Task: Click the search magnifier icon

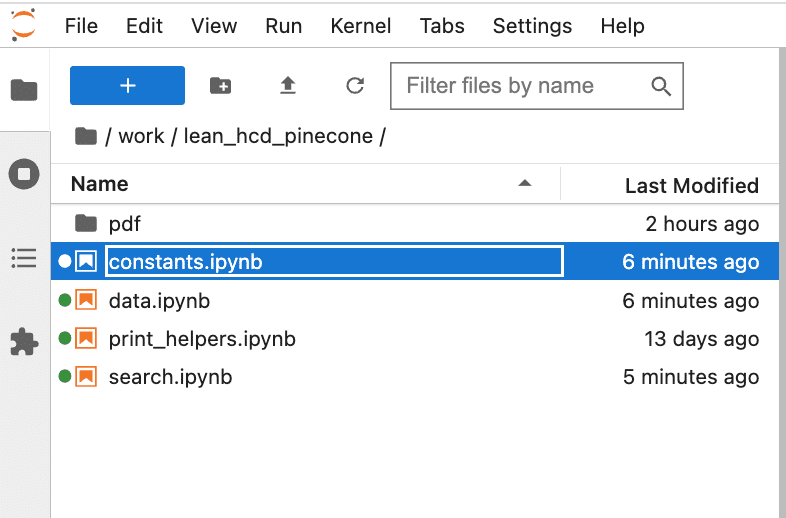Action: pyautogui.click(x=660, y=86)
